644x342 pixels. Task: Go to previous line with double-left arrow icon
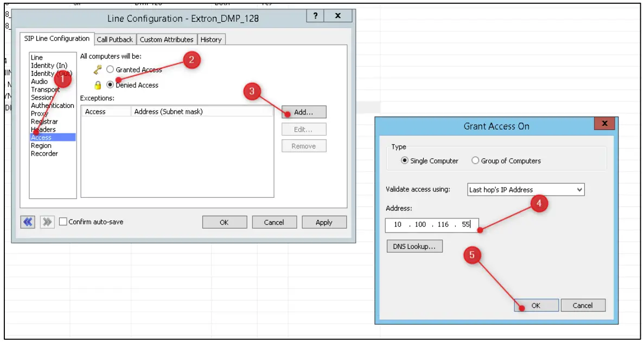pos(28,222)
